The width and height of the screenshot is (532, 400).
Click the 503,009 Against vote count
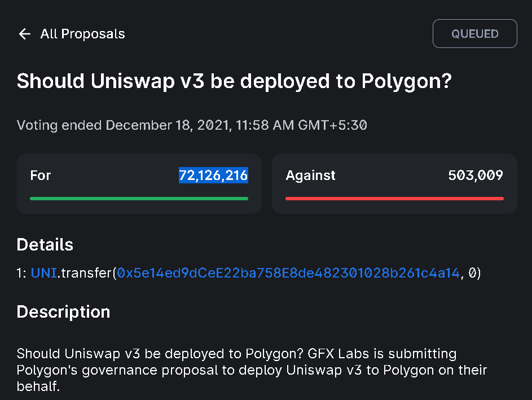point(476,175)
